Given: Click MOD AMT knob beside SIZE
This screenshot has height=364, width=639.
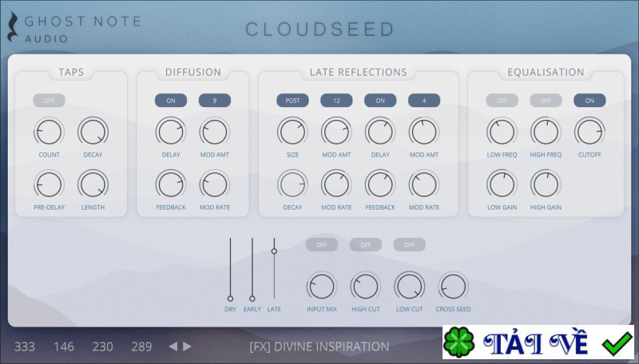Looking at the screenshot, I should tap(336, 132).
